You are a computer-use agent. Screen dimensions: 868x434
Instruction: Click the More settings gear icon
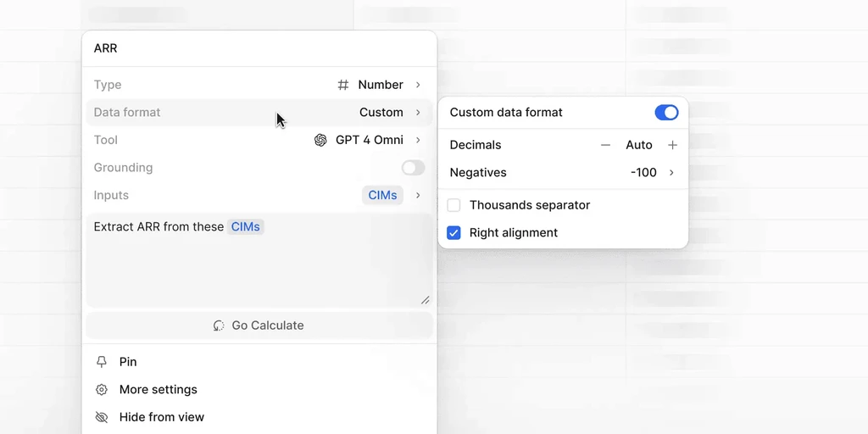click(x=102, y=389)
